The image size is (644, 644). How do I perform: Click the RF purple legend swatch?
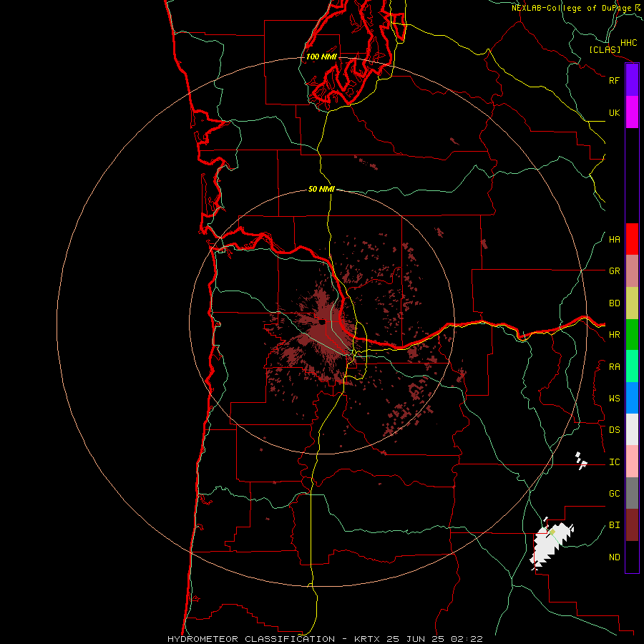[x=632, y=80]
